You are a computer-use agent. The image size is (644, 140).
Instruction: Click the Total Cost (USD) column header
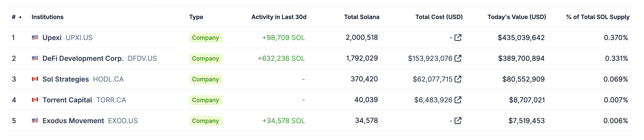[x=439, y=17]
